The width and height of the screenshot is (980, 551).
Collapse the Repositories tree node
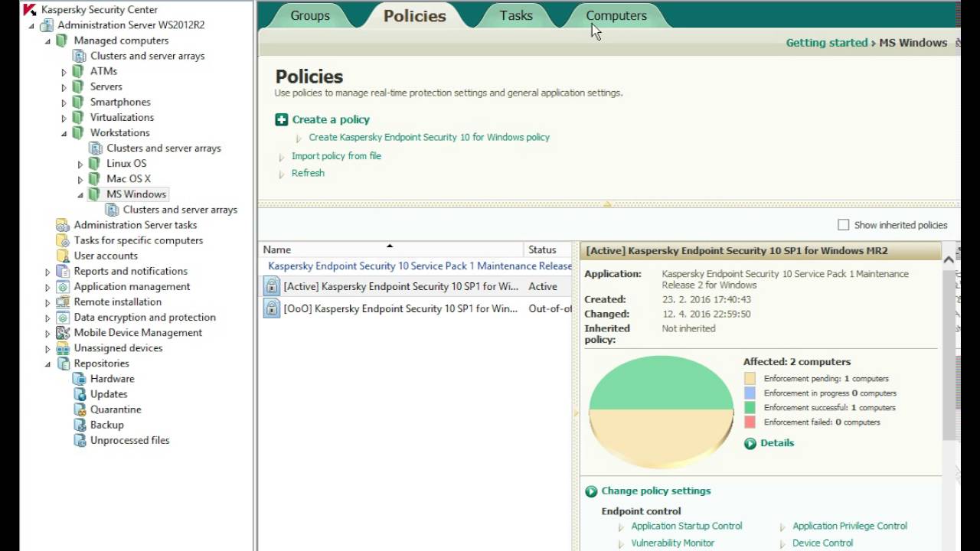click(47, 364)
